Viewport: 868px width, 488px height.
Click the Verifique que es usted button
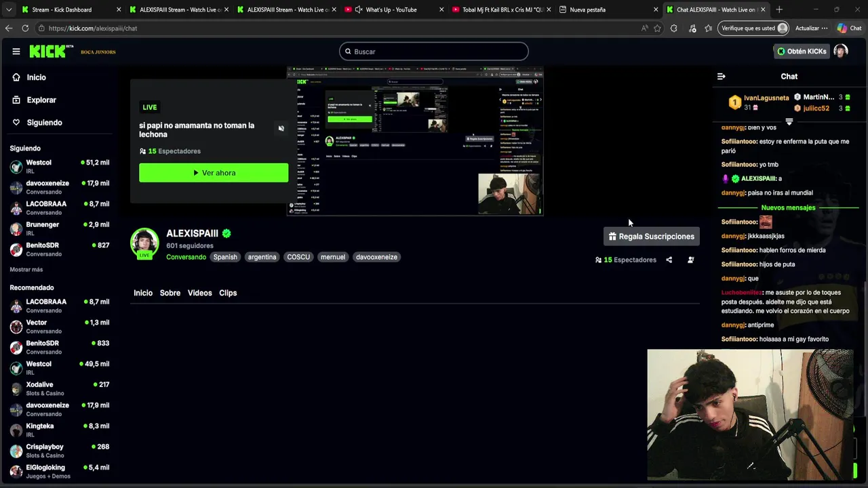click(x=754, y=28)
